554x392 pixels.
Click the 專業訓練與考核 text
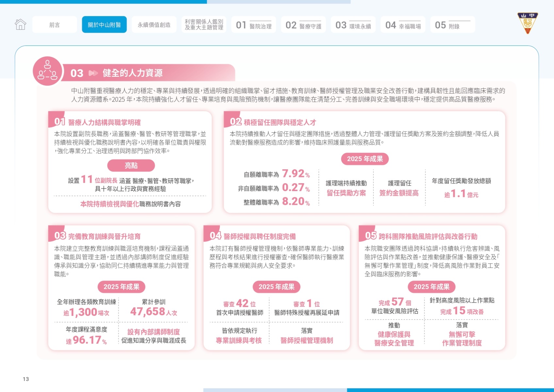click(239, 340)
